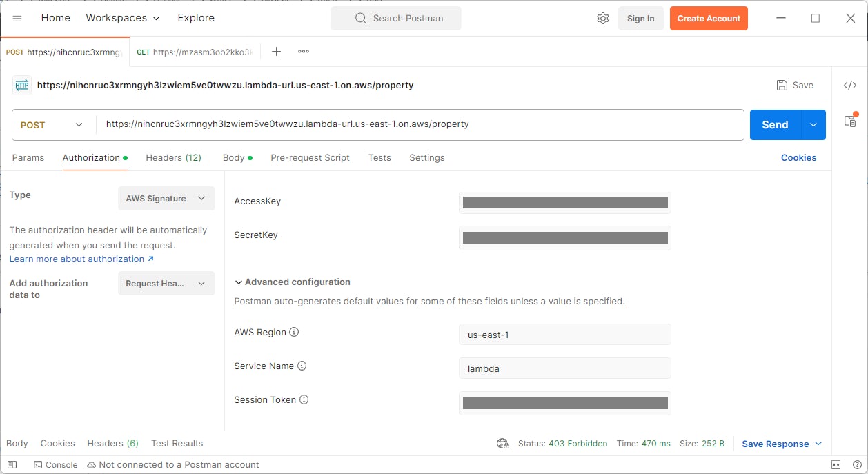Open Postman settings gear
The height and width of the screenshot is (474, 868).
[x=603, y=18]
